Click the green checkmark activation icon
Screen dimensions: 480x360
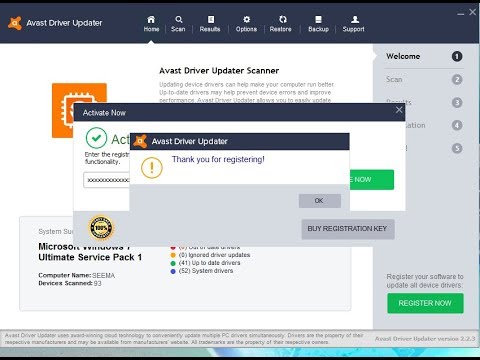point(96,138)
